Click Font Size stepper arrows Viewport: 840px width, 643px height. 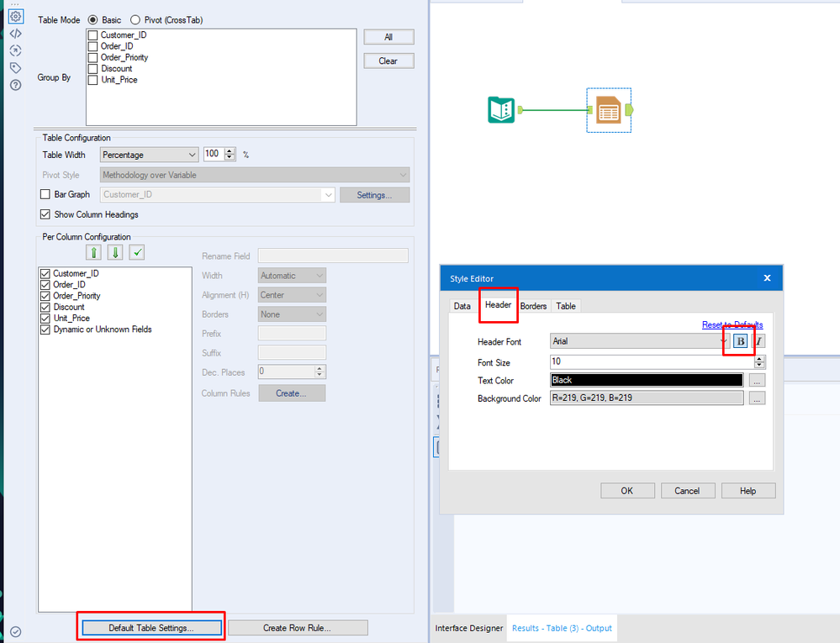click(x=759, y=362)
